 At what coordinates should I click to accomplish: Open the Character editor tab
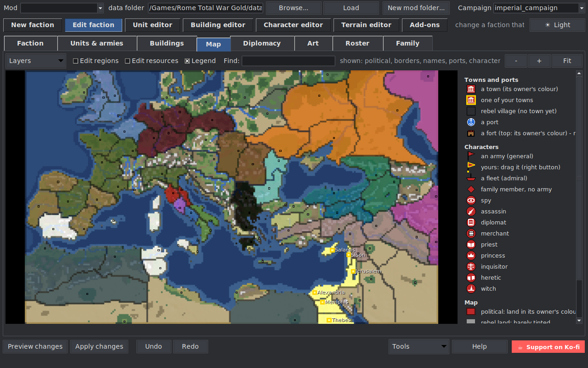[293, 25]
